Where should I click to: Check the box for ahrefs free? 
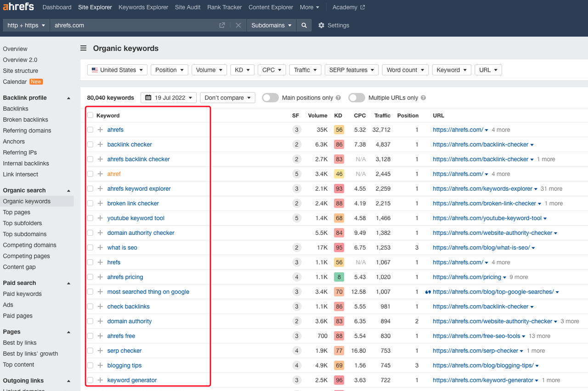click(x=90, y=336)
